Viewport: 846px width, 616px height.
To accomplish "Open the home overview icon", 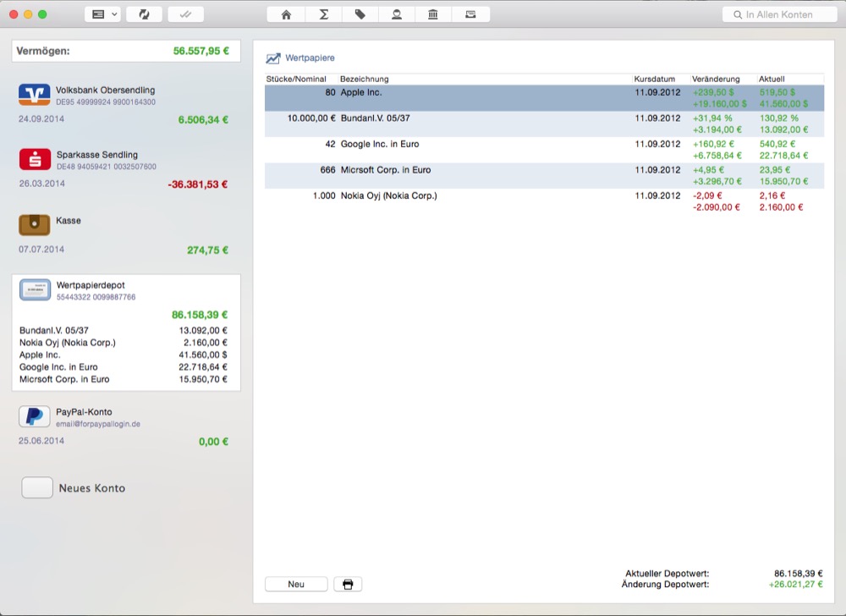I will tap(286, 14).
